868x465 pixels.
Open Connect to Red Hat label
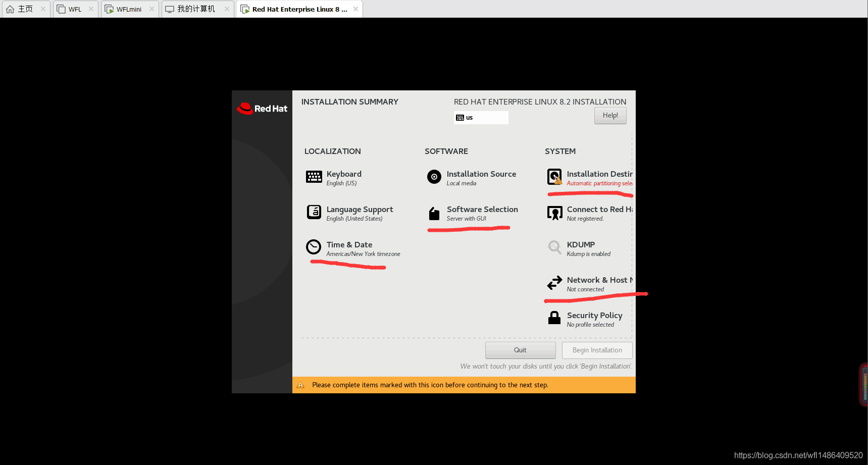pyautogui.click(x=599, y=209)
